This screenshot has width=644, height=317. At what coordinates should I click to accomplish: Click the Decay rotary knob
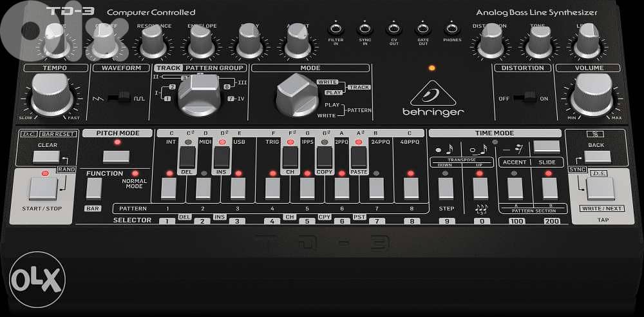point(250,42)
